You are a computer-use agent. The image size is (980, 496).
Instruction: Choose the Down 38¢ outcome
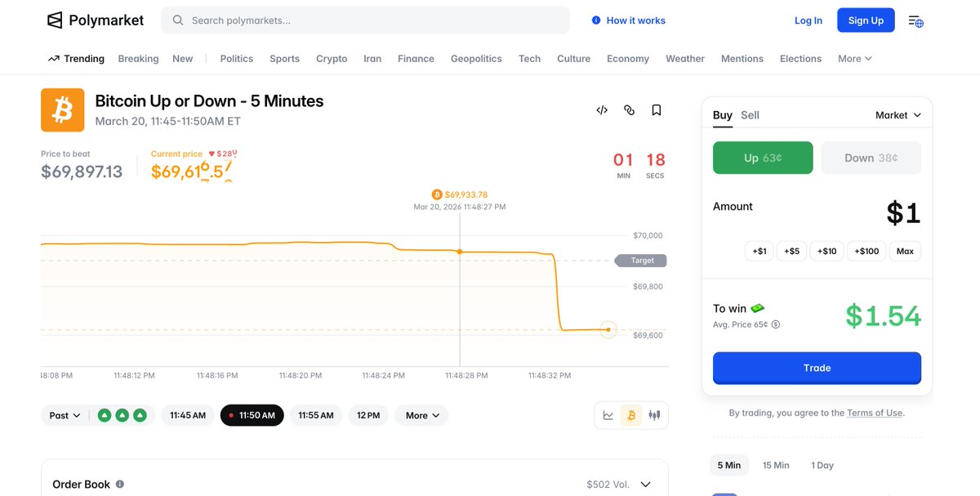click(x=871, y=158)
